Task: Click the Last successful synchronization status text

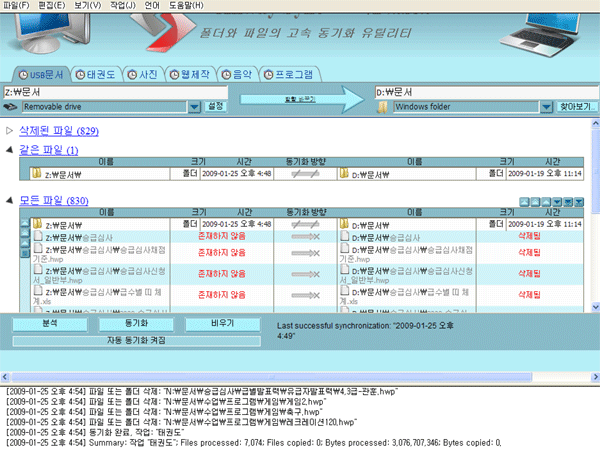Action: pyautogui.click(x=365, y=331)
